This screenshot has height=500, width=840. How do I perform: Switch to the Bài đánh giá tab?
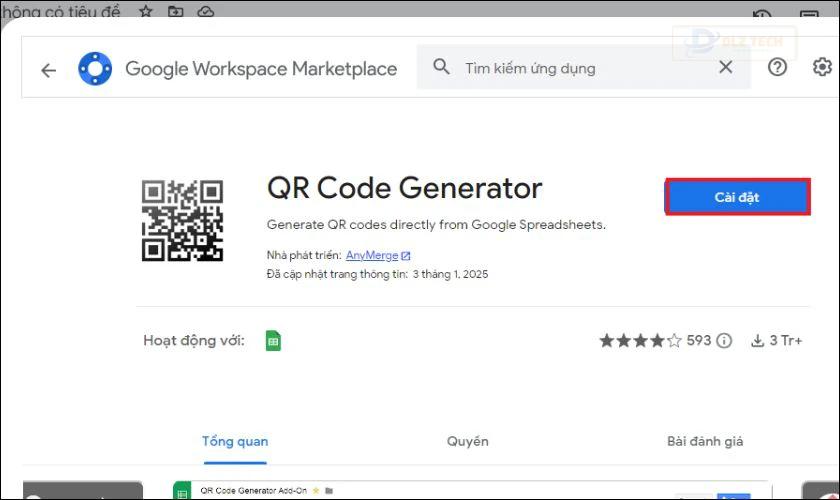(705, 442)
